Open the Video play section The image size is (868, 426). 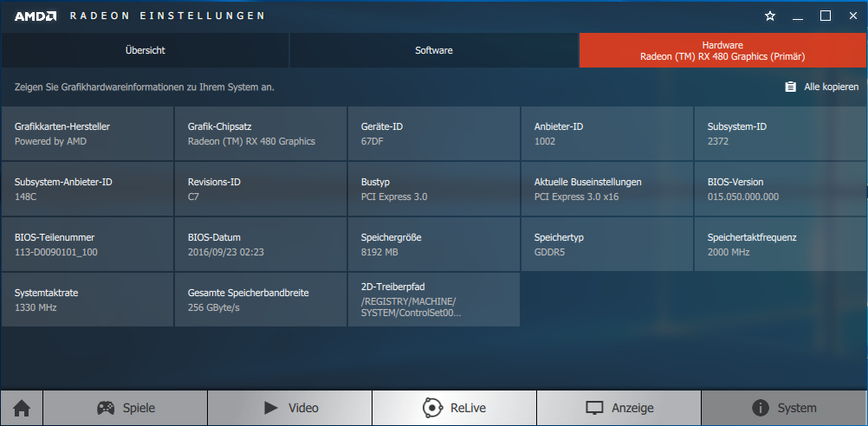point(289,409)
